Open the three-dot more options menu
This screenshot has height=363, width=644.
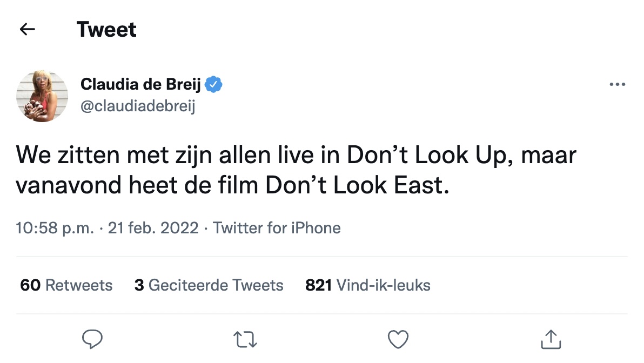(617, 84)
